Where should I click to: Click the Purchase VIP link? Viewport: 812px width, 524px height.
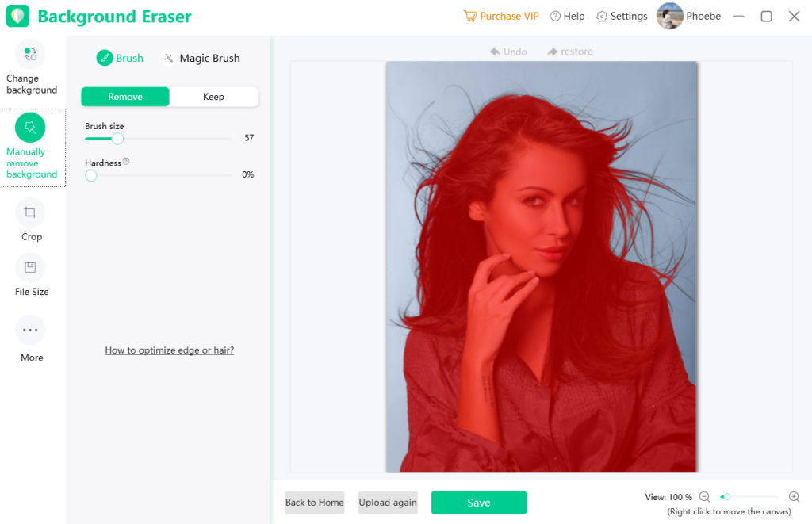coord(501,16)
